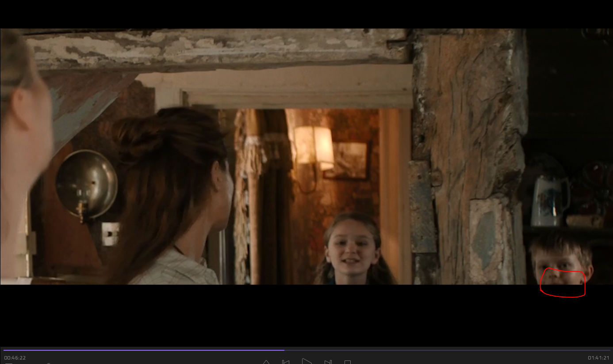Image resolution: width=613 pixels, height=364 pixels.
Task: Click the boy's hair at right of frame
Action: (561, 244)
